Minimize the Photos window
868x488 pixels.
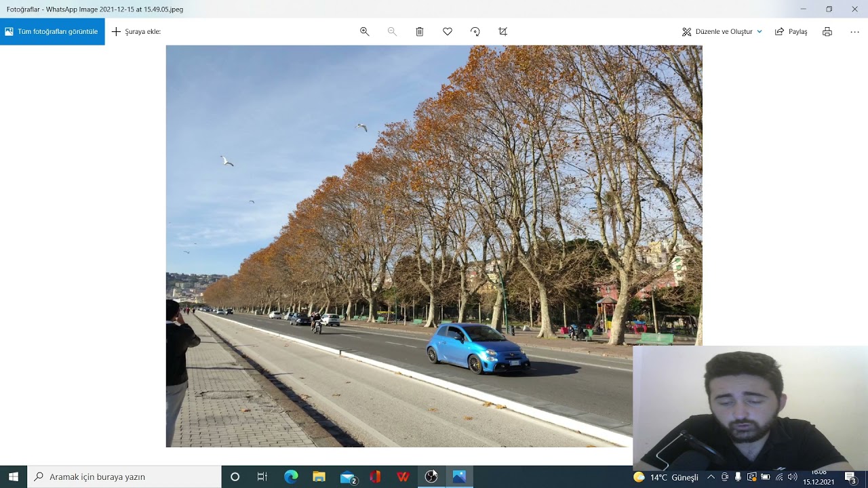click(803, 9)
